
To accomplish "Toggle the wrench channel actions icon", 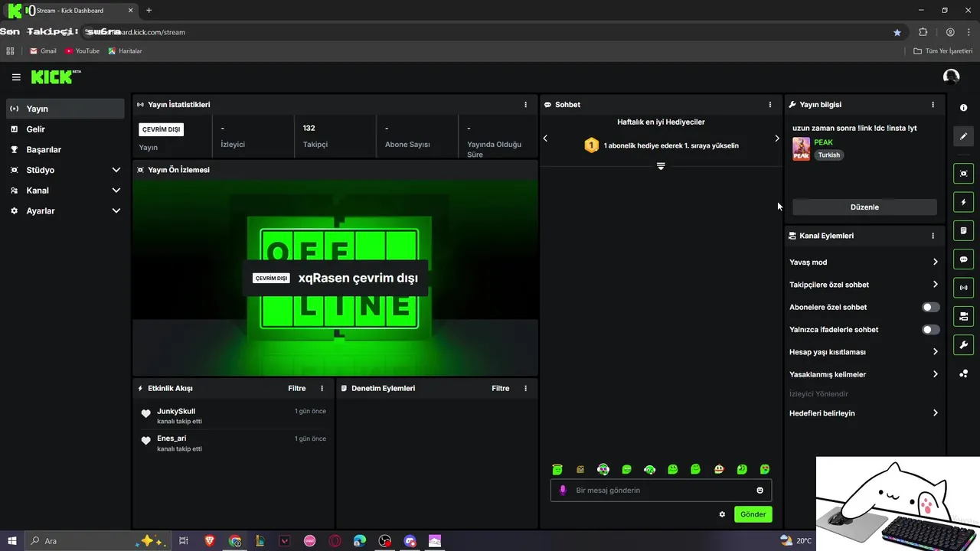I will coord(963,345).
